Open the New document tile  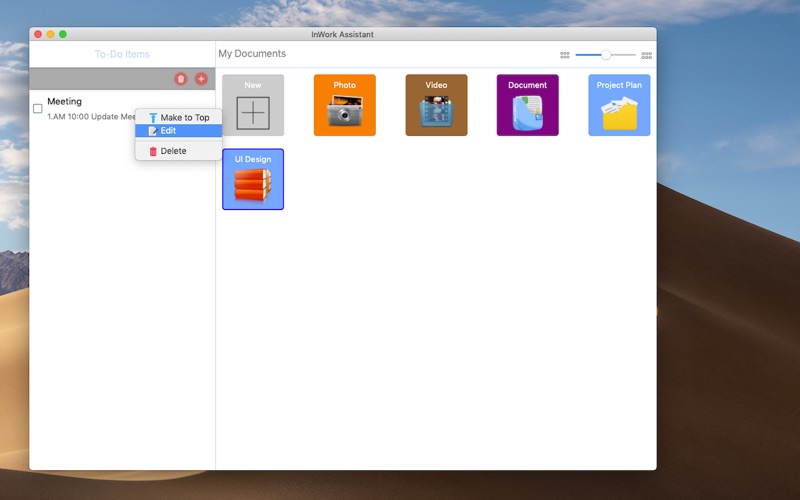pyautogui.click(x=253, y=105)
